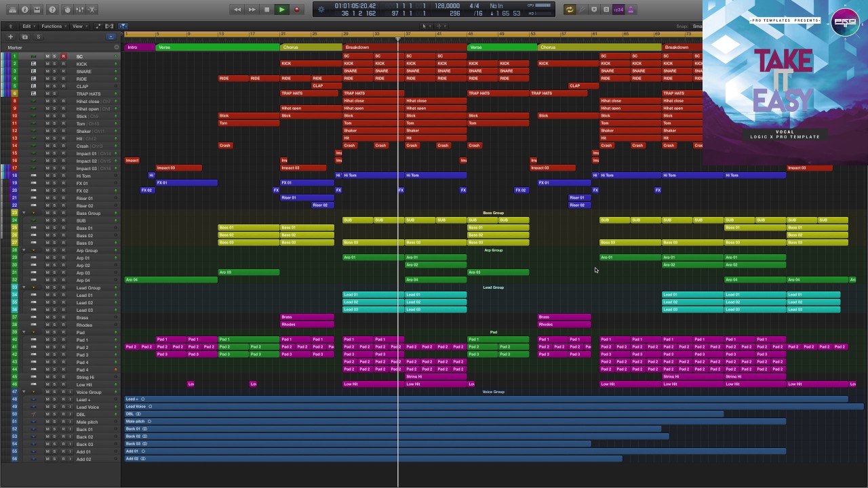Open the Edit menu in Tracks area
Image resolution: width=868 pixels, height=488 pixels.
click(27, 26)
